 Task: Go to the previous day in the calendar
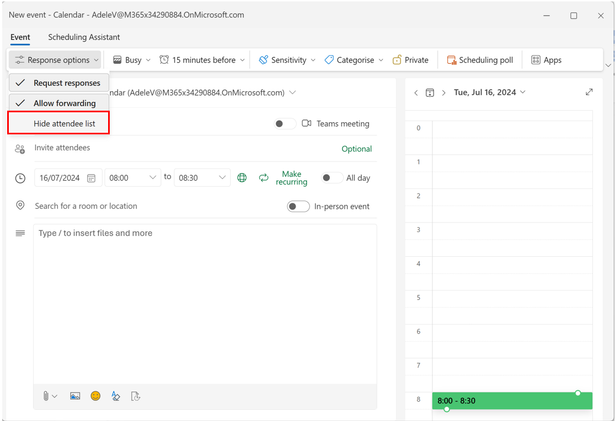416,93
